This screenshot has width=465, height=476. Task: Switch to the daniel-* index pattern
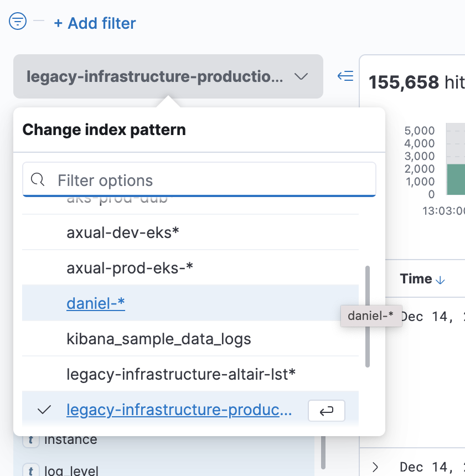coord(96,303)
